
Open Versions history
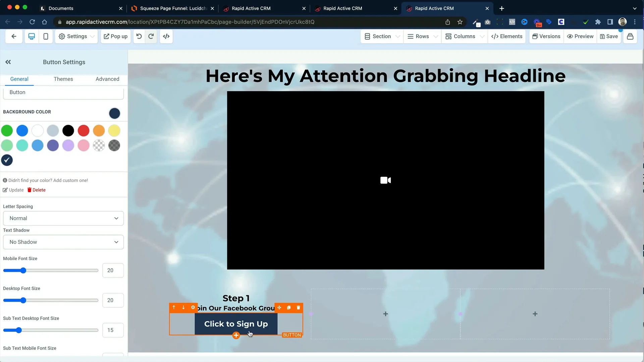(546, 36)
